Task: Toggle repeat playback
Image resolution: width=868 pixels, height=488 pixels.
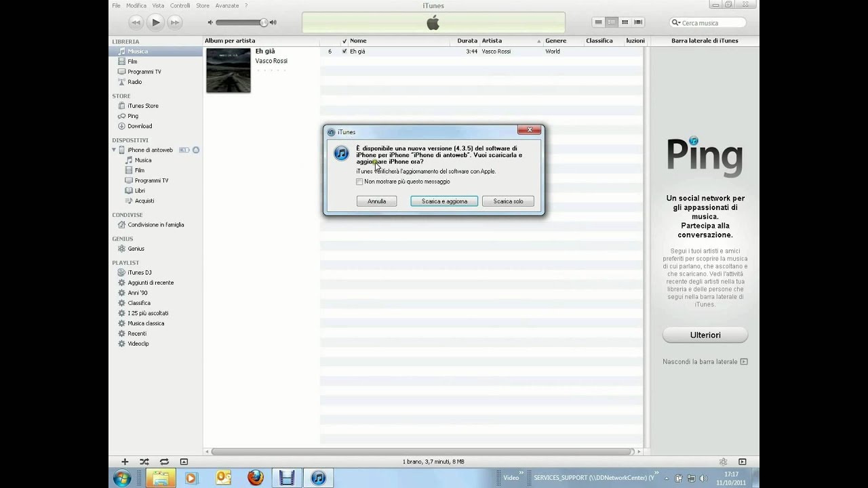Action: 164,462
